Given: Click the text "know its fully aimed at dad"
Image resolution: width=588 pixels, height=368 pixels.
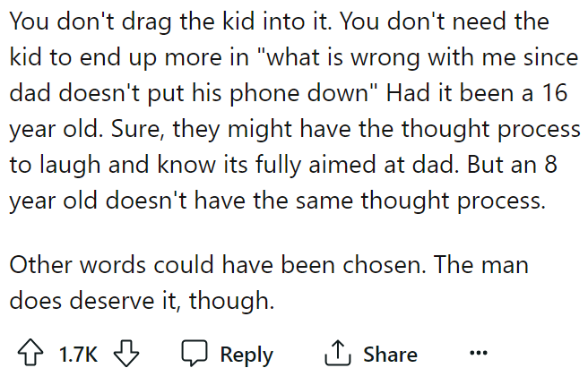Looking at the screenshot, I should pos(264,165).
